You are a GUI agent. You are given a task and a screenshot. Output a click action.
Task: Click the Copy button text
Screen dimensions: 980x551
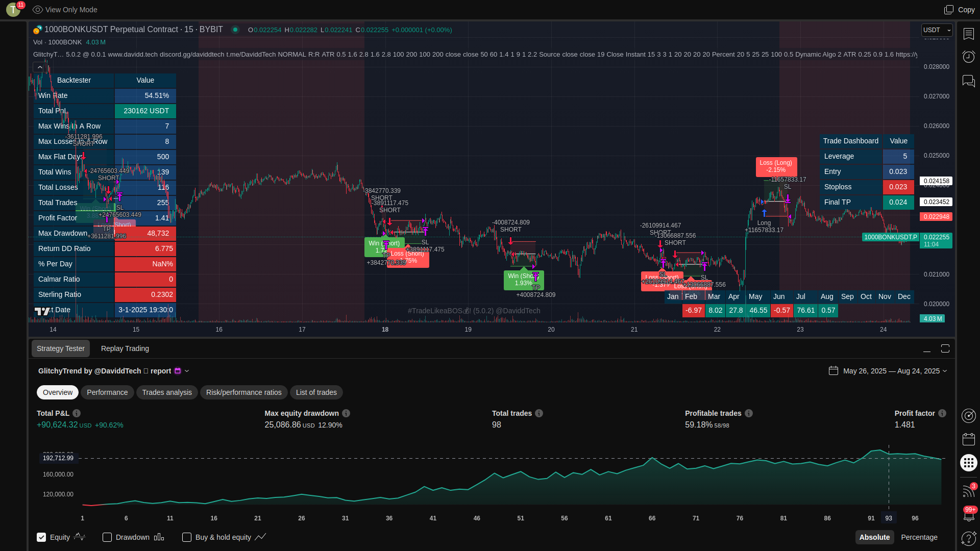click(966, 10)
